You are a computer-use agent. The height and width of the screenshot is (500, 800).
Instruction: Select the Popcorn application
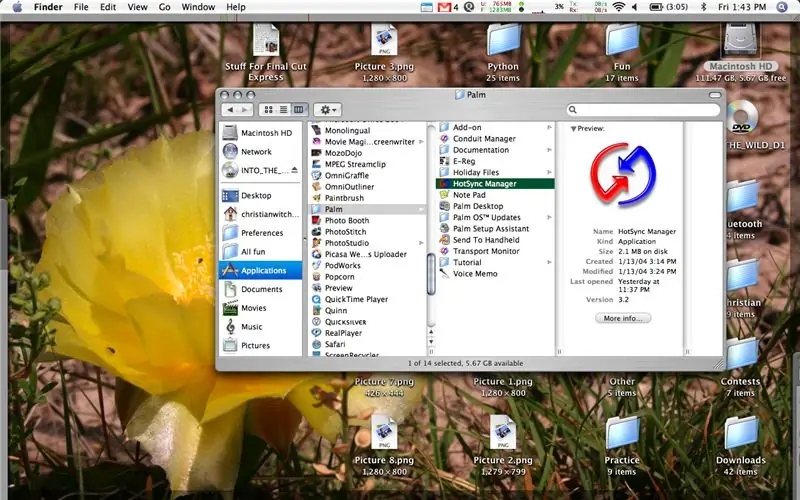pos(339,277)
